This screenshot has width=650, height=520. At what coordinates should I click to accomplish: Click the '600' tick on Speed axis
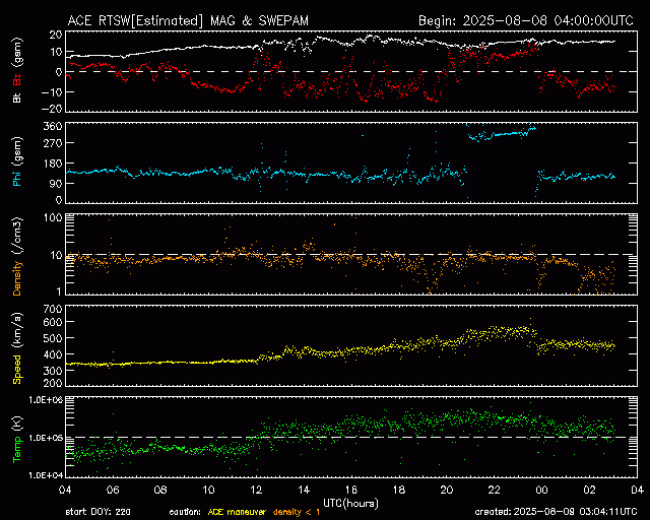53,322
